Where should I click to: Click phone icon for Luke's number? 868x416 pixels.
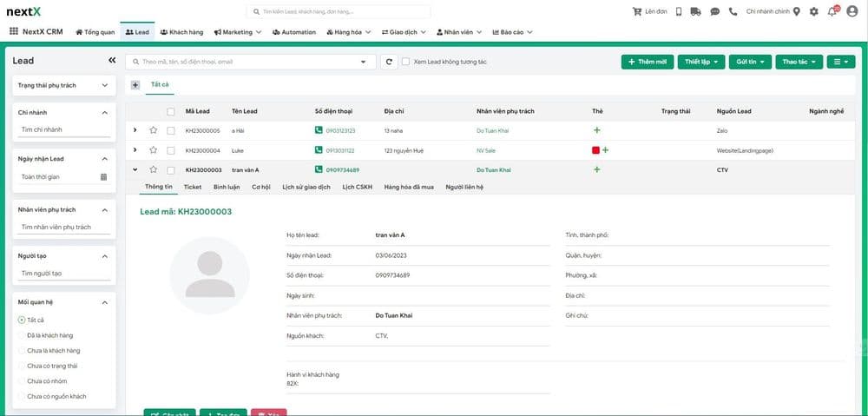click(319, 150)
